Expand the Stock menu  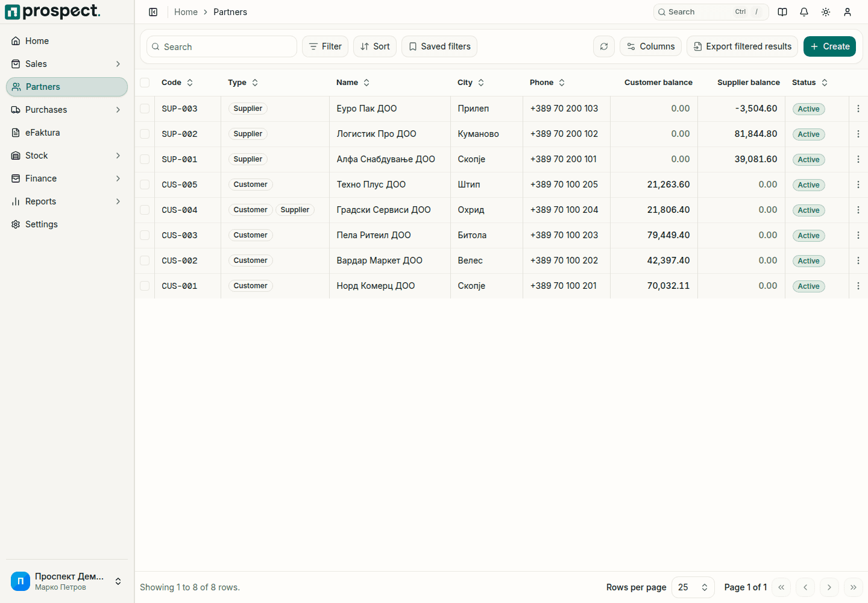[x=67, y=156]
